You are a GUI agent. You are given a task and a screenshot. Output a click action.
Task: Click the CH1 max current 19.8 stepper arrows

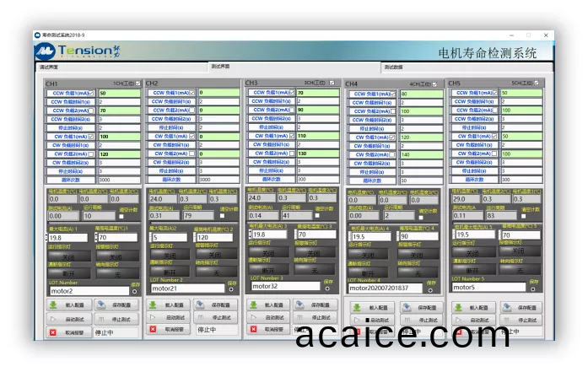(x=47, y=238)
